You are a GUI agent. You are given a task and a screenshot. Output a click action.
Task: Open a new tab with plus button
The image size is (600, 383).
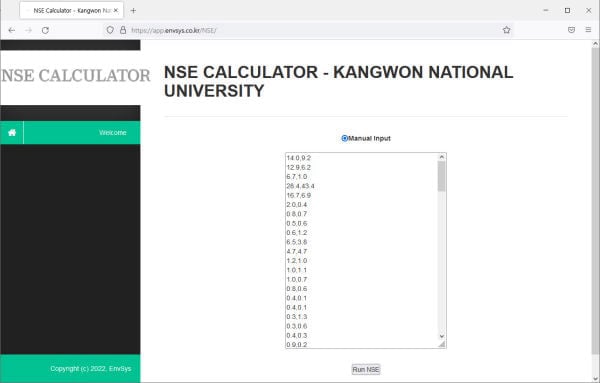tap(133, 11)
